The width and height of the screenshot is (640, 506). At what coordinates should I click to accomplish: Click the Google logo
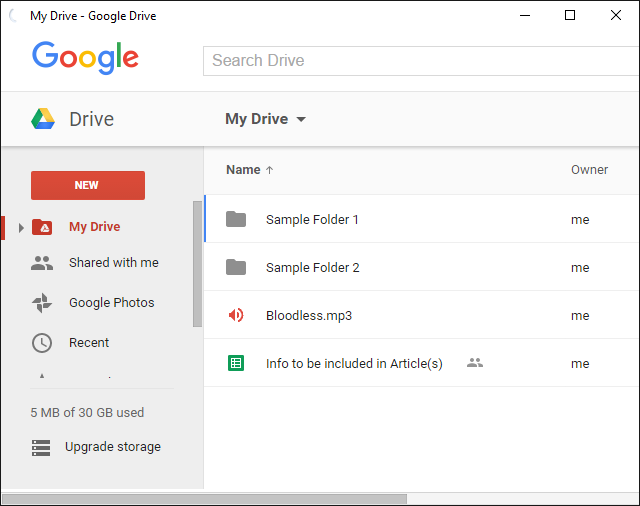85,58
